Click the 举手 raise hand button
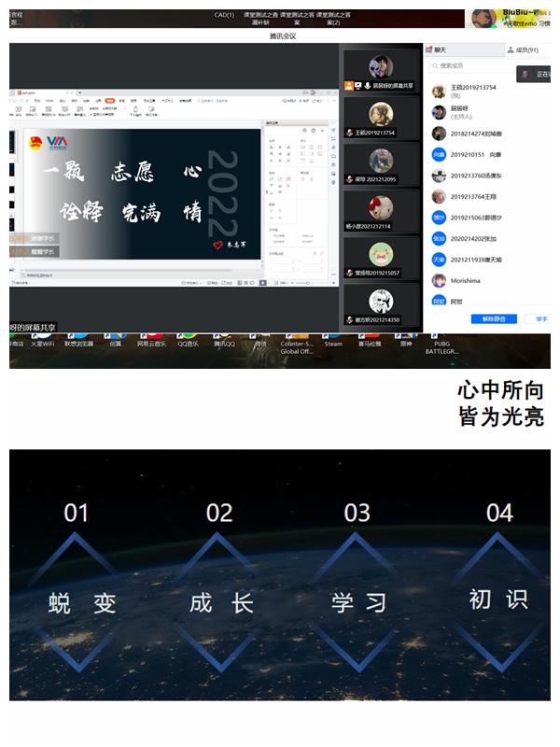 pos(541,318)
